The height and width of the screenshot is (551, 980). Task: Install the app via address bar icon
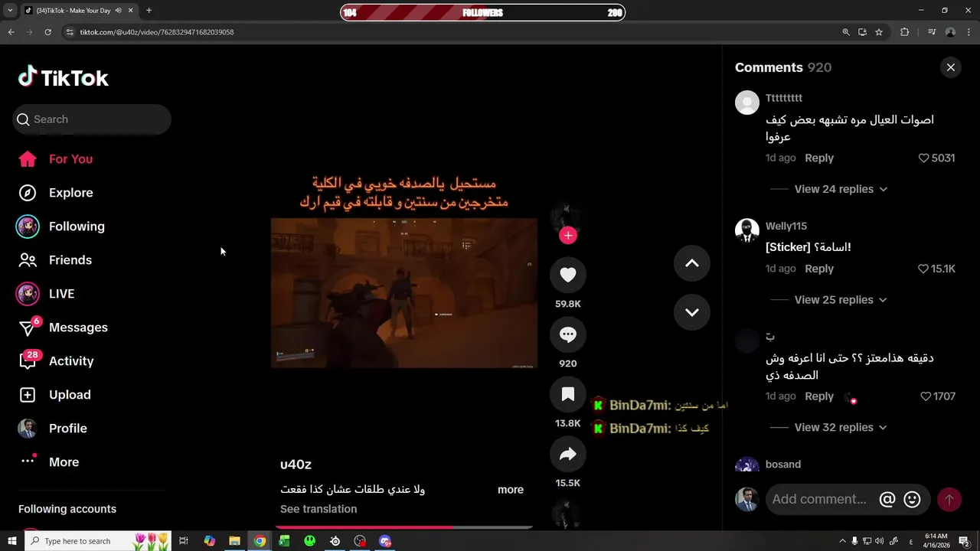click(862, 32)
